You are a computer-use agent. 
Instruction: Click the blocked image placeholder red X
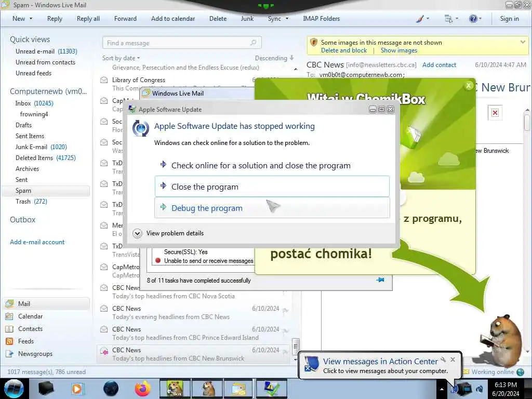(495, 113)
